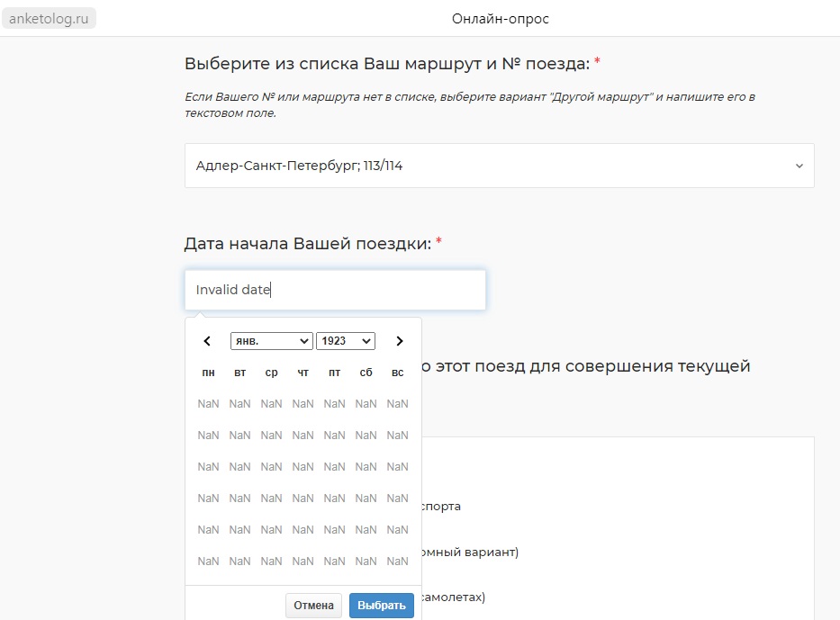The height and width of the screenshot is (620, 840).
Task: Select first-row NaN cell under чт
Action: [303, 404]
